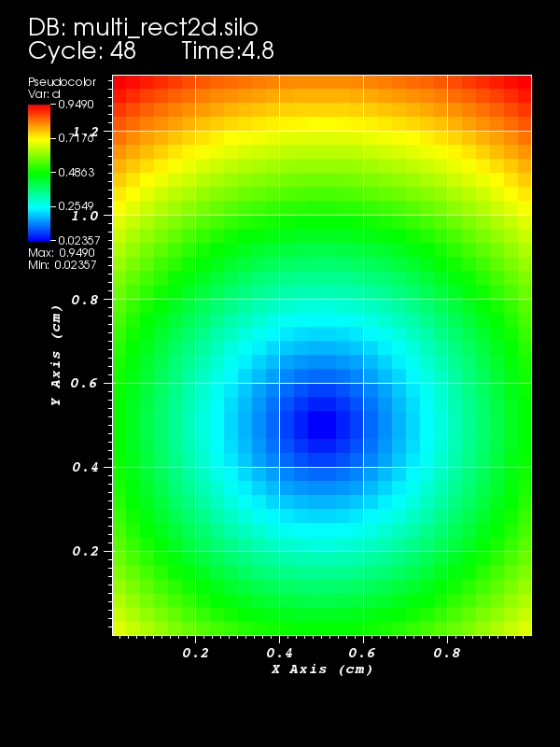Image resolution: width=560 pixels, height=747 pixels.
Task: Click the 0.6 tick label on Y axis
Action: click(85, 383)
